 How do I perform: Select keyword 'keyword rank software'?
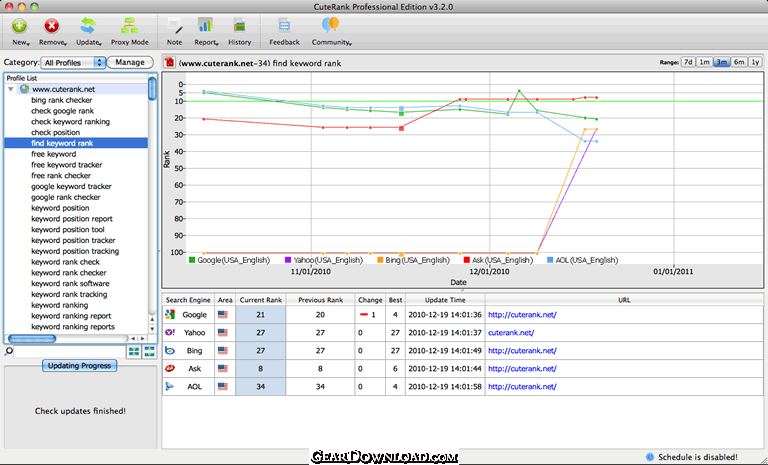click(71, 283)
